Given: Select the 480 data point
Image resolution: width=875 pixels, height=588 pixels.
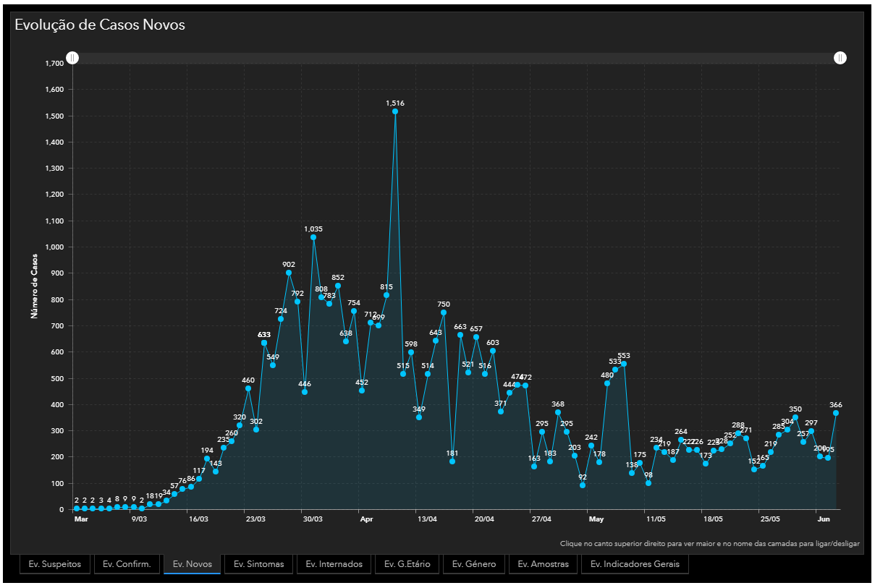Looking at the screenshot, I should pos(607,383).
